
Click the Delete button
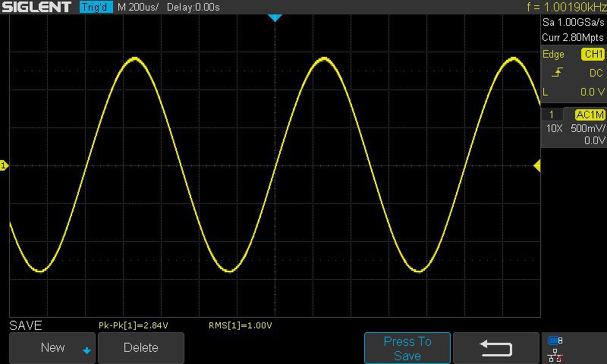(141, 348)
